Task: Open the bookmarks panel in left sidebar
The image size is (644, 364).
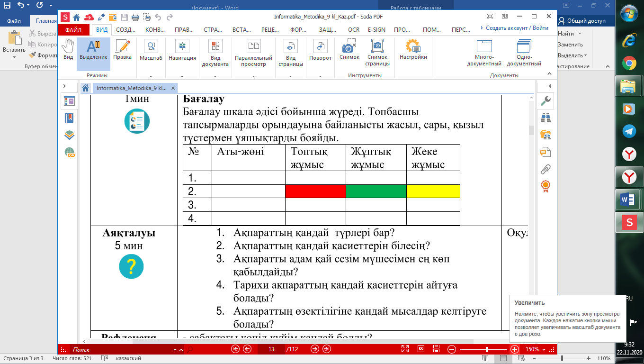Action: pos(70,118)
